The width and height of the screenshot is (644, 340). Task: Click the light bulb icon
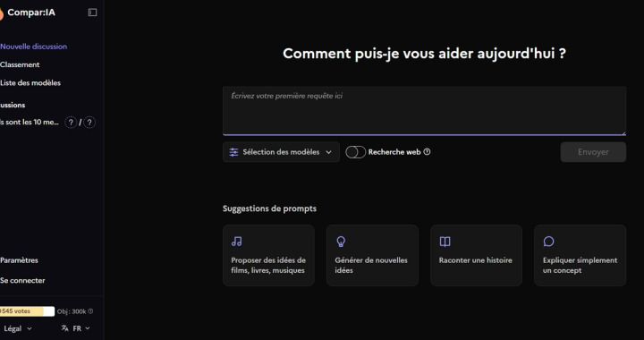click(x=341, y=242)
